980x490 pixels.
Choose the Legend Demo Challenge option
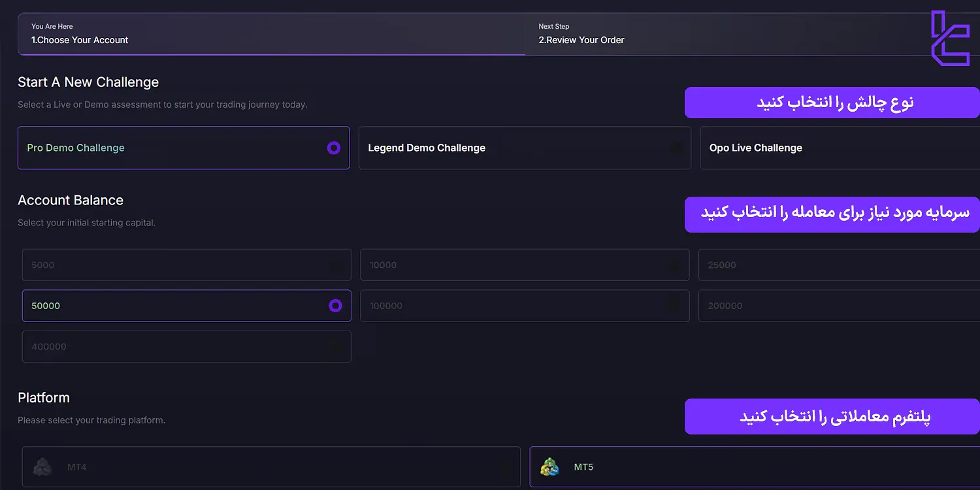(524, 148)
